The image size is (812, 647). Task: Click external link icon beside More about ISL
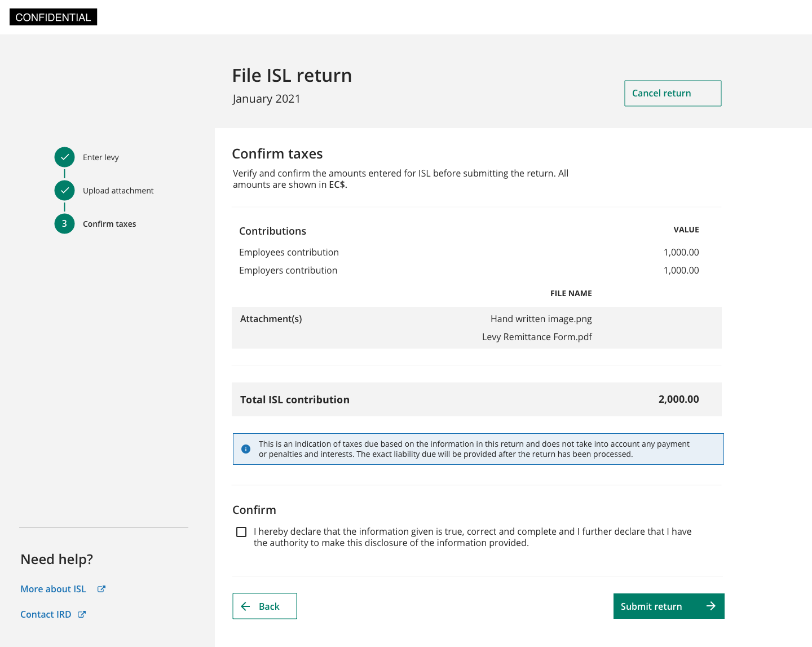[101, 589]
